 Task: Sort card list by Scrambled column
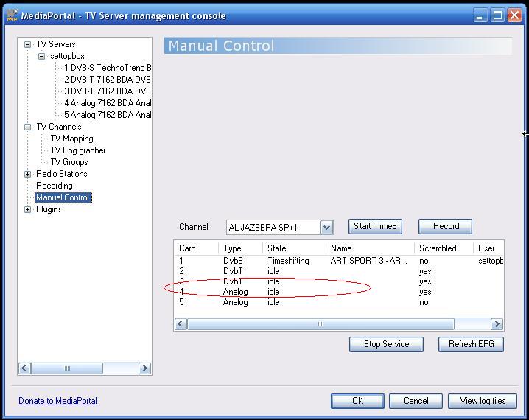(444, 248)
